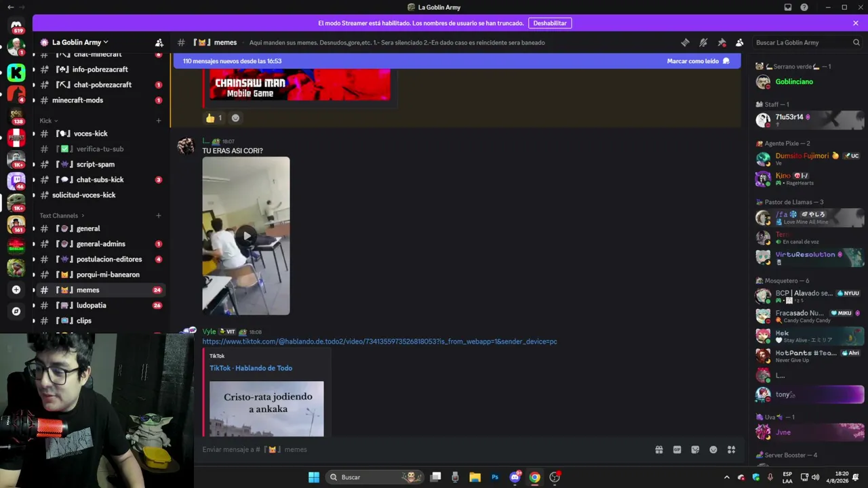Open the verifica-tu-sub channel
This screenshot has width=868, height=488.
(100, 149)
